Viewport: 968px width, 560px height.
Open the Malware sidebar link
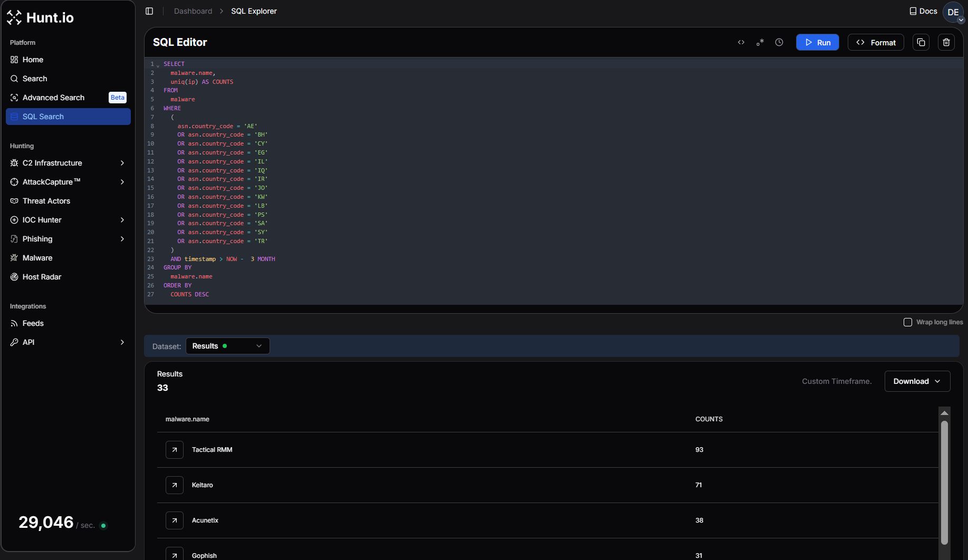pyautogui.click(x=68, y=258)
